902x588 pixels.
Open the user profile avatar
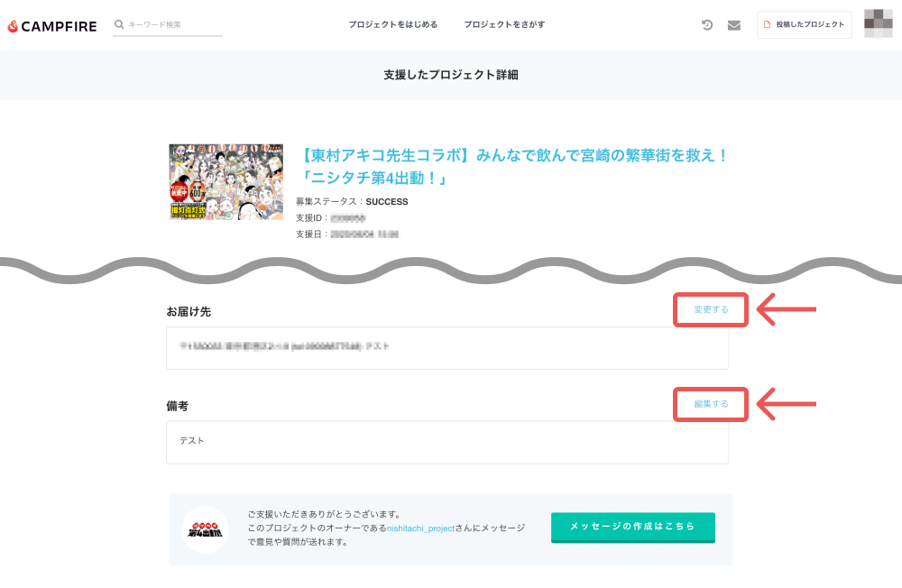coord(878,24)
